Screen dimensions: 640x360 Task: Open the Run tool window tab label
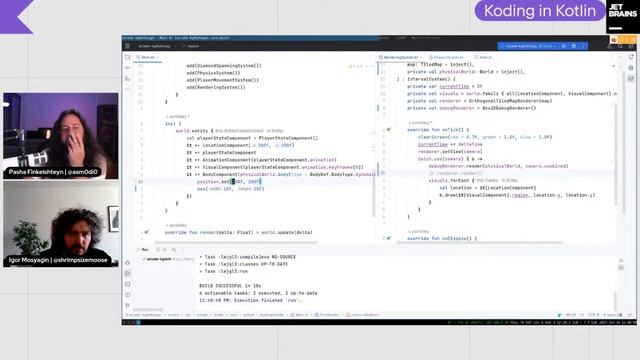(x=145, y=249)
